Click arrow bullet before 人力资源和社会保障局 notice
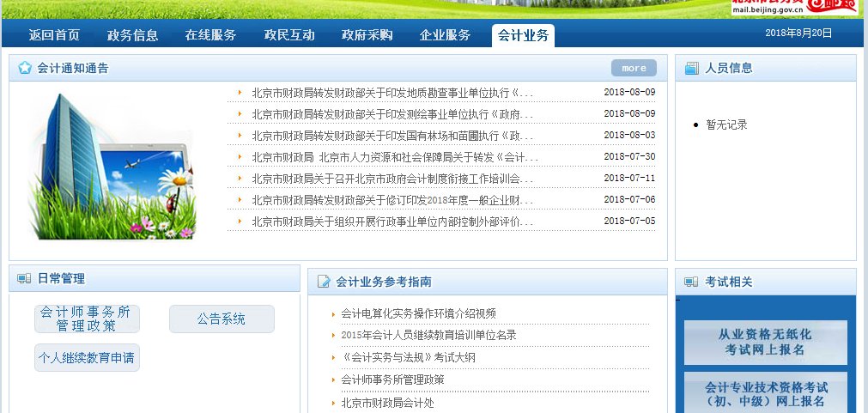This screenshot has height=413, width=868. 240,157
